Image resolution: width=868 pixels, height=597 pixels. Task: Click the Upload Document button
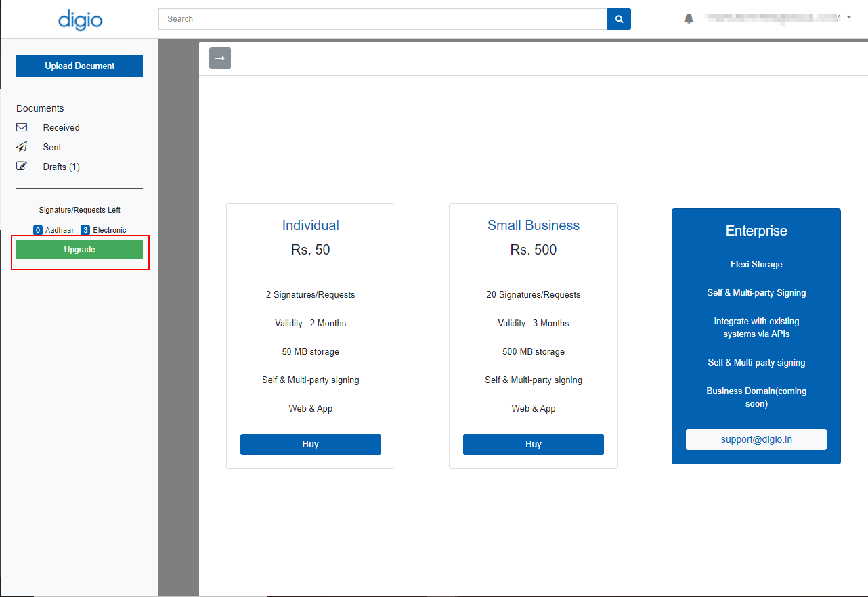79,66
